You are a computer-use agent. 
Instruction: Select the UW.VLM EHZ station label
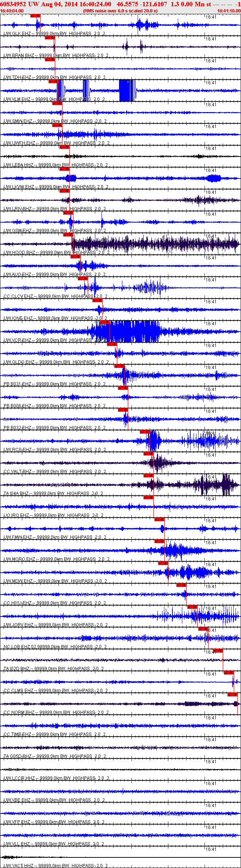tap(17, 99)
